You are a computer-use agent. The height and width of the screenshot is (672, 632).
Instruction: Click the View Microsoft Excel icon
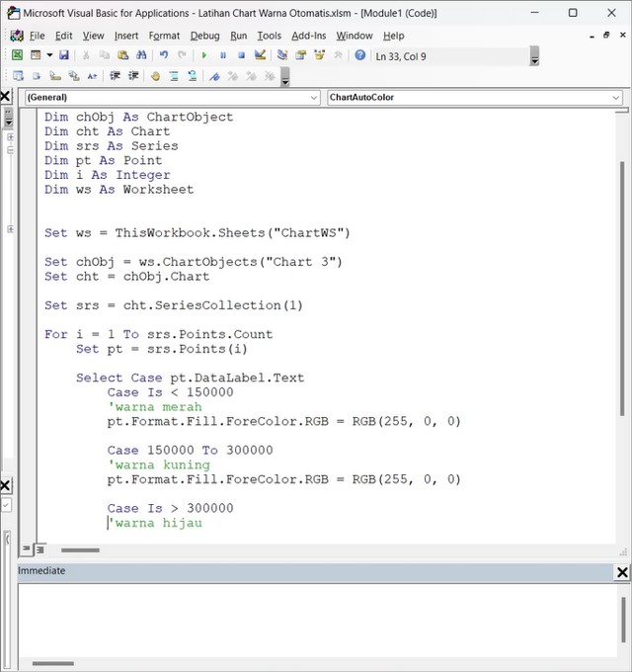click(17, 56)
